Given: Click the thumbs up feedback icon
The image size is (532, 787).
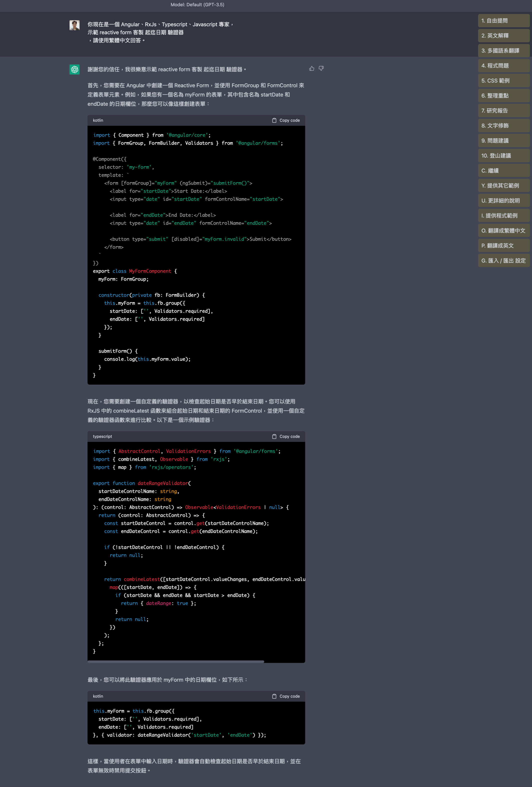Looking at the screenshot, I should pos(312,69).
